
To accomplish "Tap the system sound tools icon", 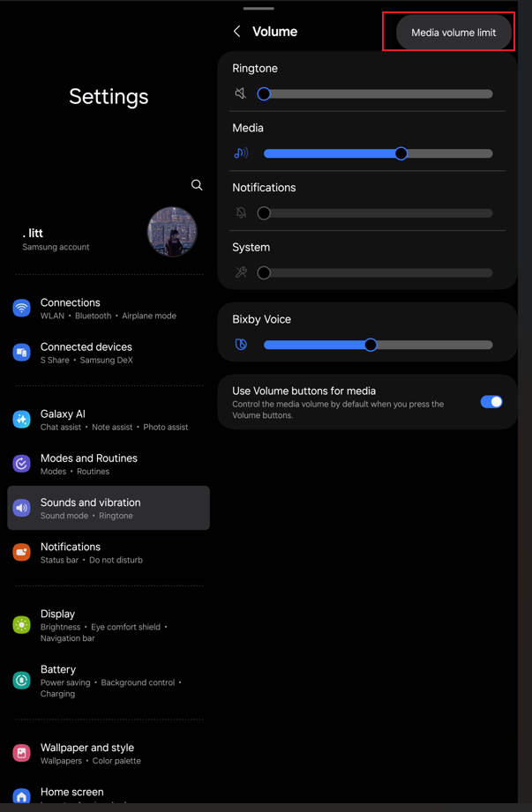I will (x=241, y=272).
